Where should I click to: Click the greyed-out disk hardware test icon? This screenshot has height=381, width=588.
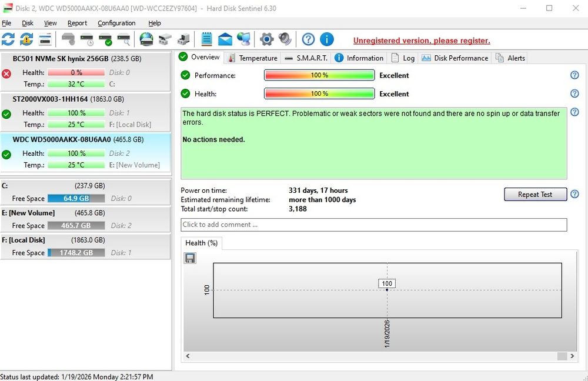(x=68, y=39)
